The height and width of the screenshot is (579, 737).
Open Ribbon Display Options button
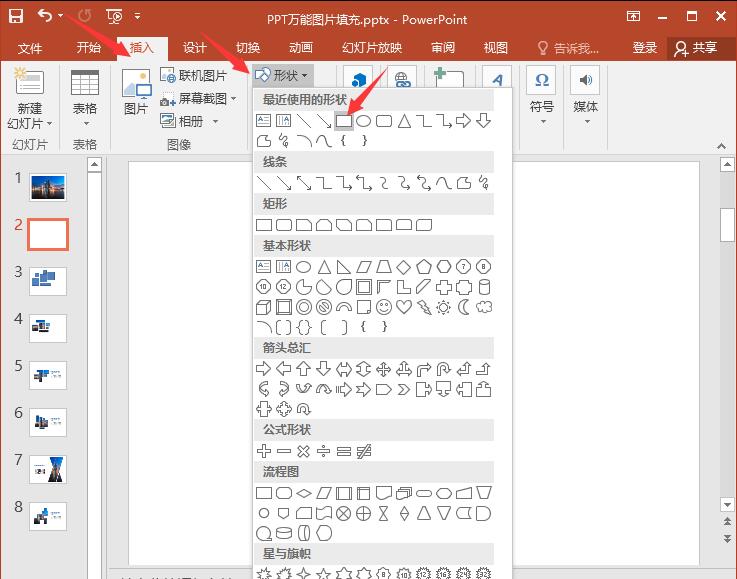634,16
